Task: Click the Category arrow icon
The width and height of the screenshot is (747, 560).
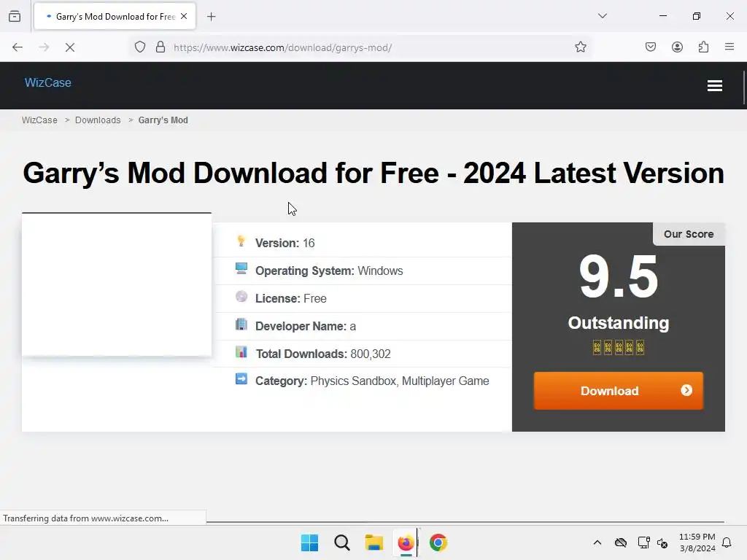Action: [x=241, y=379]
